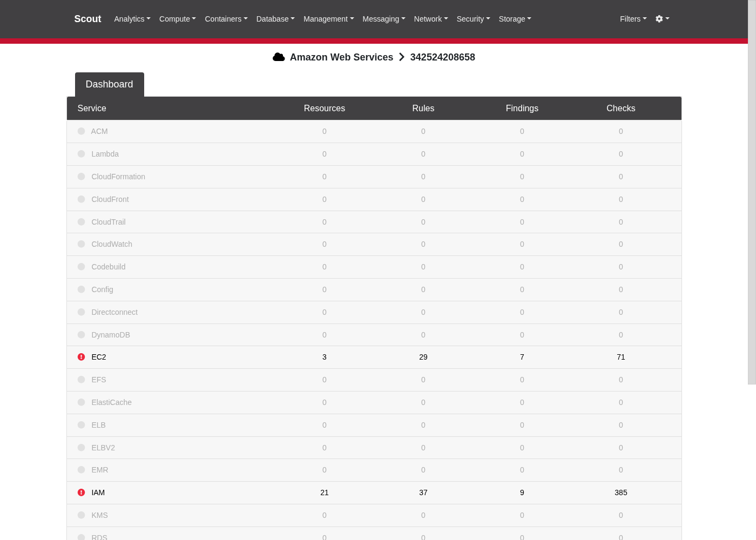The height and width of the screenshot is (540, 756).
Task: Click the EC2 checks value 71
Action: tap(621, 357)
